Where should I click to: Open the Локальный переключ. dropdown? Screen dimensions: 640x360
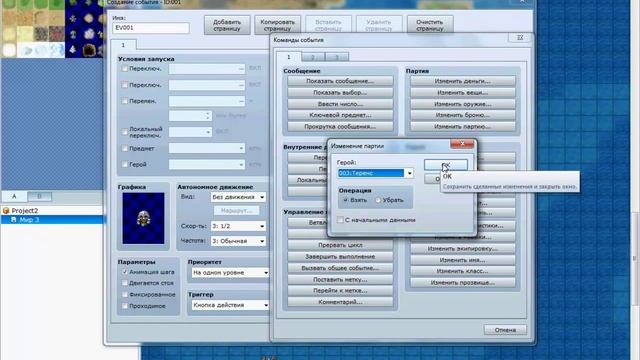pos(190,132)
